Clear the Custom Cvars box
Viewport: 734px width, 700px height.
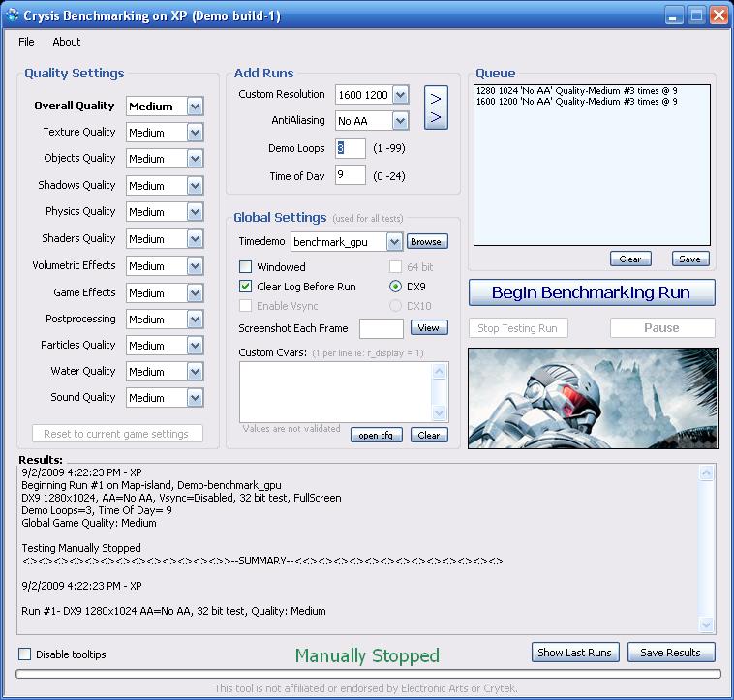(x=429, y=435)
